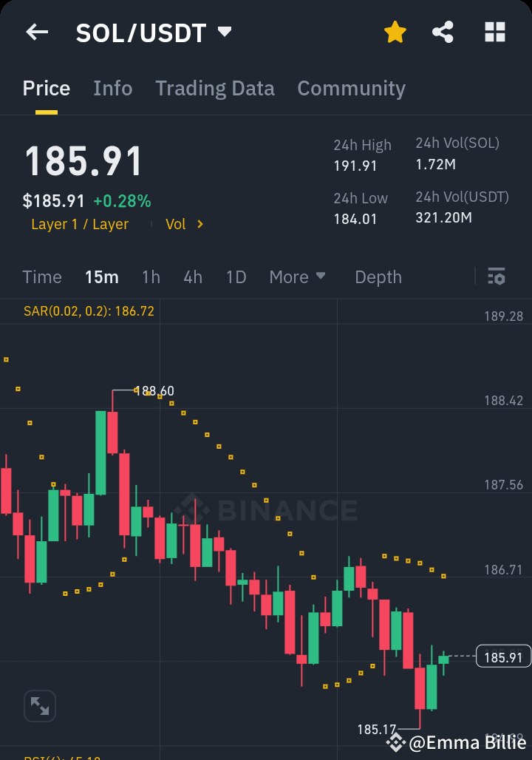Switch chart interval to 1h

point(151,276)
